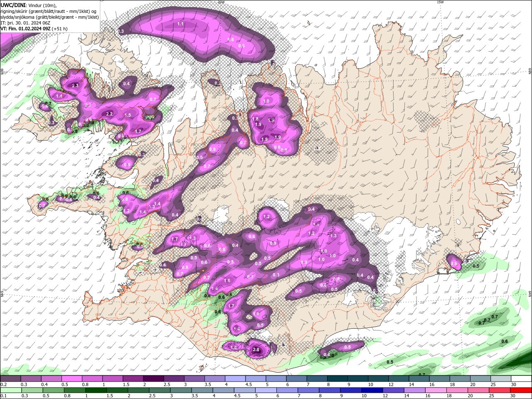Click the violet 12 swatch, lower legend row

tap(392, 390)
